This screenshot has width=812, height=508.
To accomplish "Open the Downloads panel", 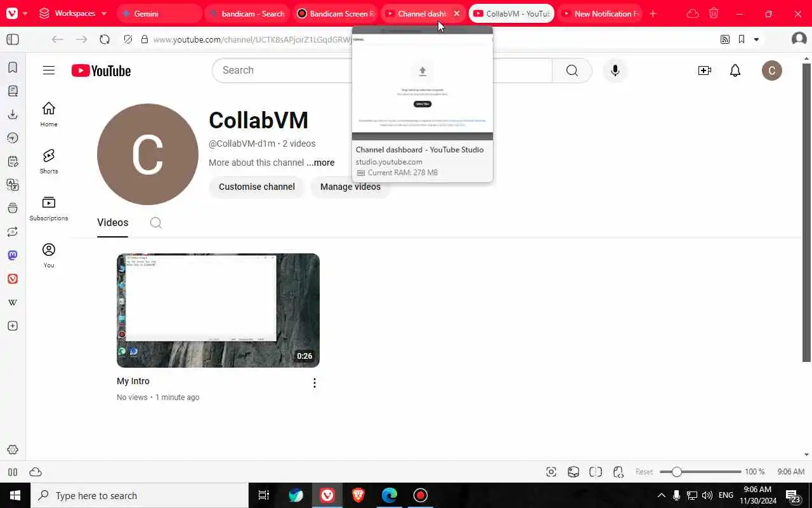I will pyautogui.click(x=13, y=114).
